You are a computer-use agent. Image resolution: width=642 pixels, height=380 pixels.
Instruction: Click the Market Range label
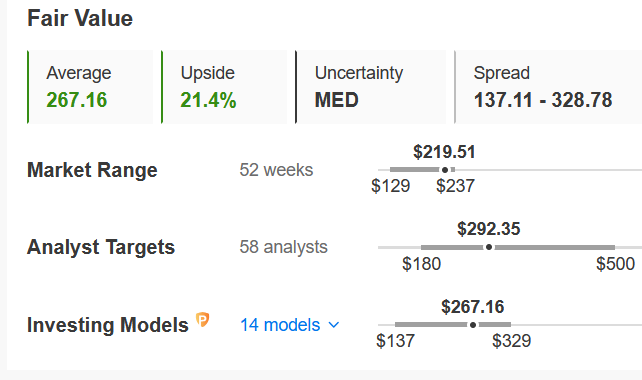[92, 170]
